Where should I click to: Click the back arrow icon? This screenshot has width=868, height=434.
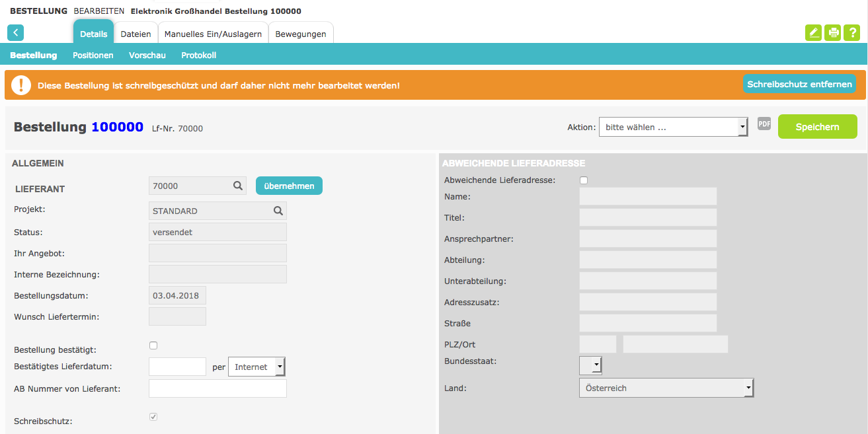click(15, 33)
